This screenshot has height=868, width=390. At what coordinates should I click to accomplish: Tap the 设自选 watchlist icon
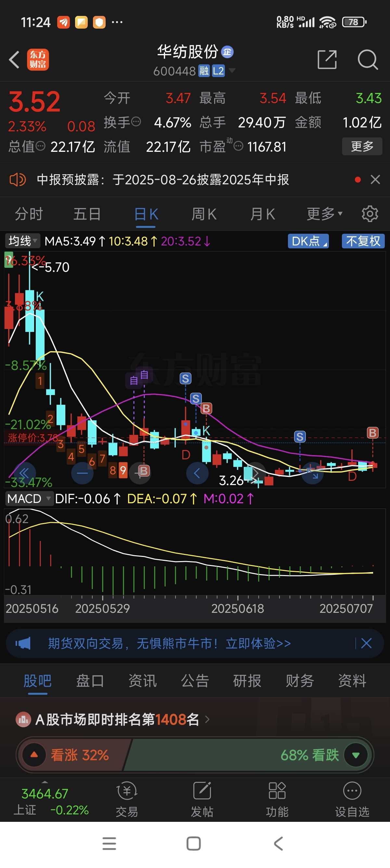coord(352,800)
